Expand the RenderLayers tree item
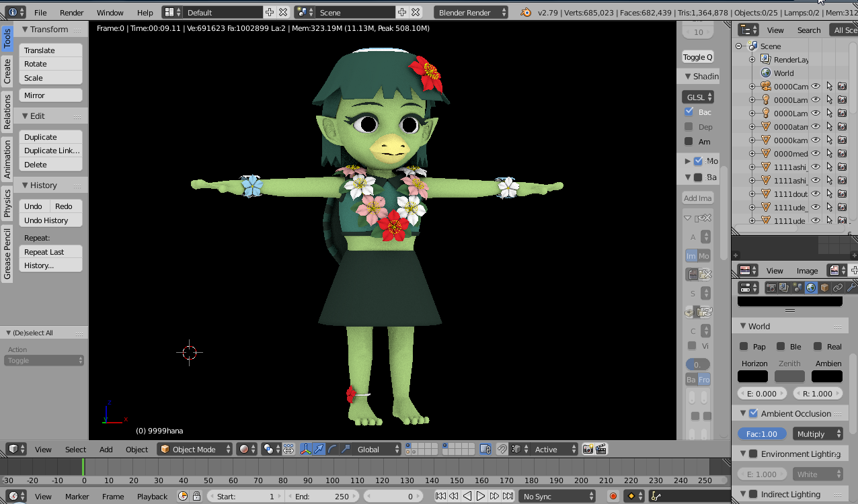Viewport: 858px width, 504px height. tap(752, 59)
